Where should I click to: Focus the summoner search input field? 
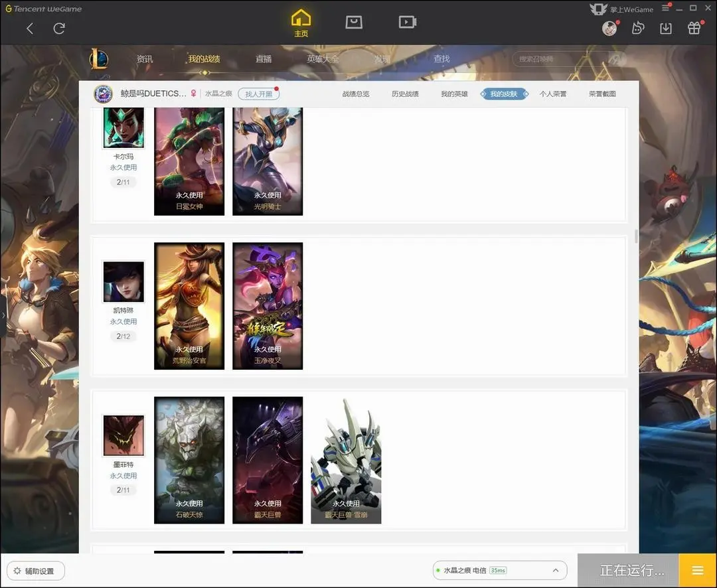pyautogui.click(x=560, y=59)
